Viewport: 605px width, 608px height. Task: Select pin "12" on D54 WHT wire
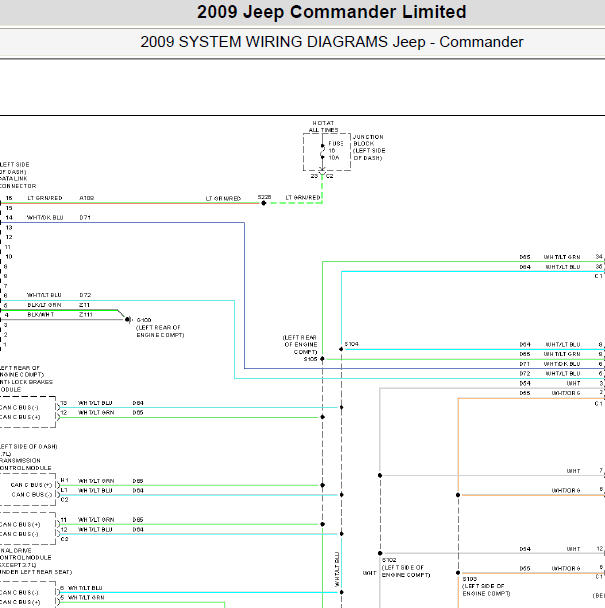click(x=600, y=549)
